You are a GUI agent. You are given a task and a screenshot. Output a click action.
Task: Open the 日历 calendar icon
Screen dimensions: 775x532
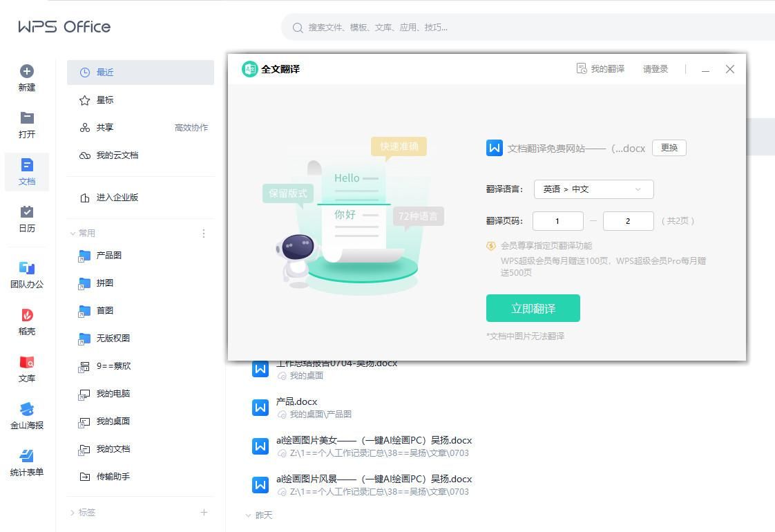pos(27,211)
